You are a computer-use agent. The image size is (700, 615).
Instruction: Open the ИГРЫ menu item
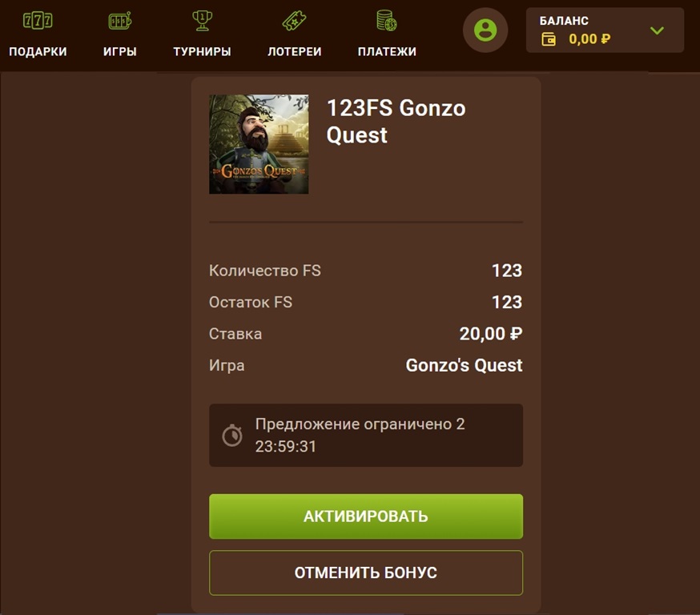click(119, 52)
